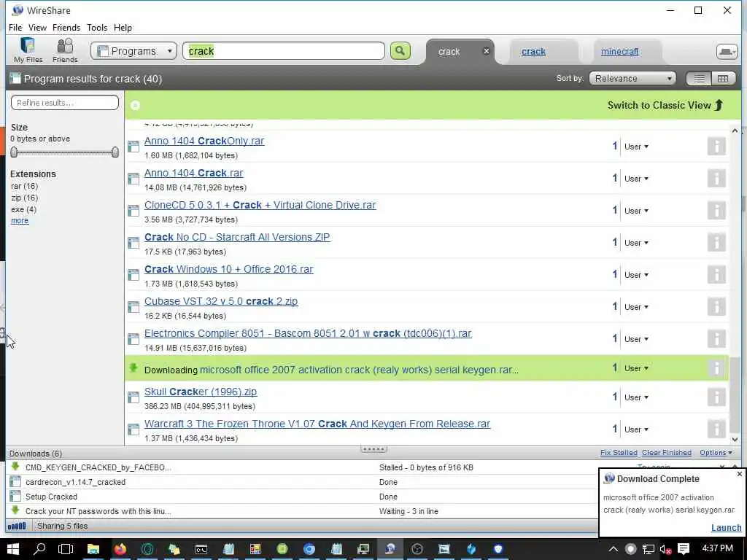Expand User dropdown for CloneCD row
The image size is (747, 560).
(x=636, y=211)
